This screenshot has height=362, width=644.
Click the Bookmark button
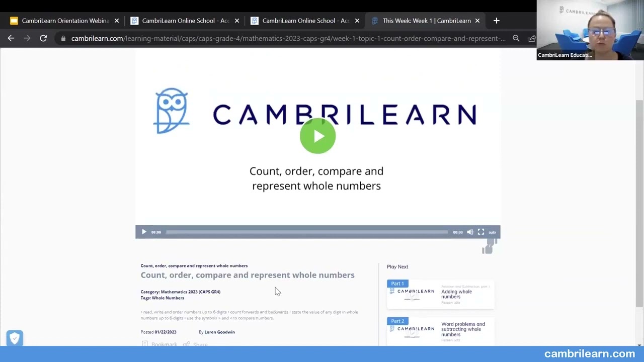point(159,344)
